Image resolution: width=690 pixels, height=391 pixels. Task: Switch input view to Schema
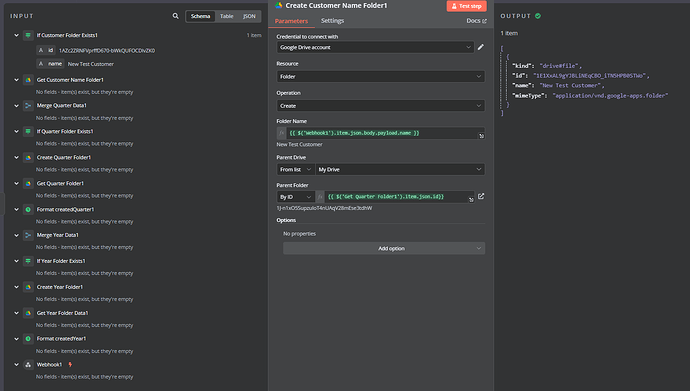[200, 16]
